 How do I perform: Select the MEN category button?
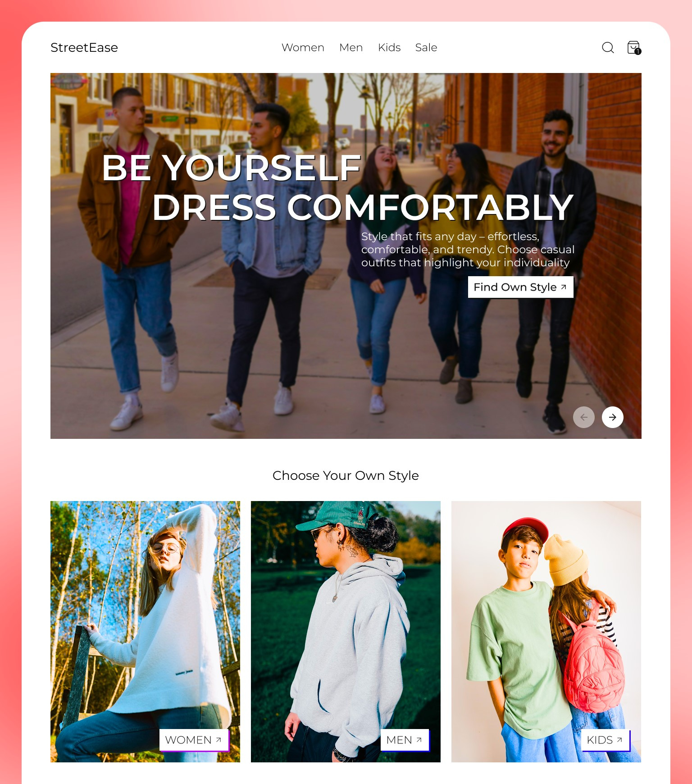click(405, 740)
